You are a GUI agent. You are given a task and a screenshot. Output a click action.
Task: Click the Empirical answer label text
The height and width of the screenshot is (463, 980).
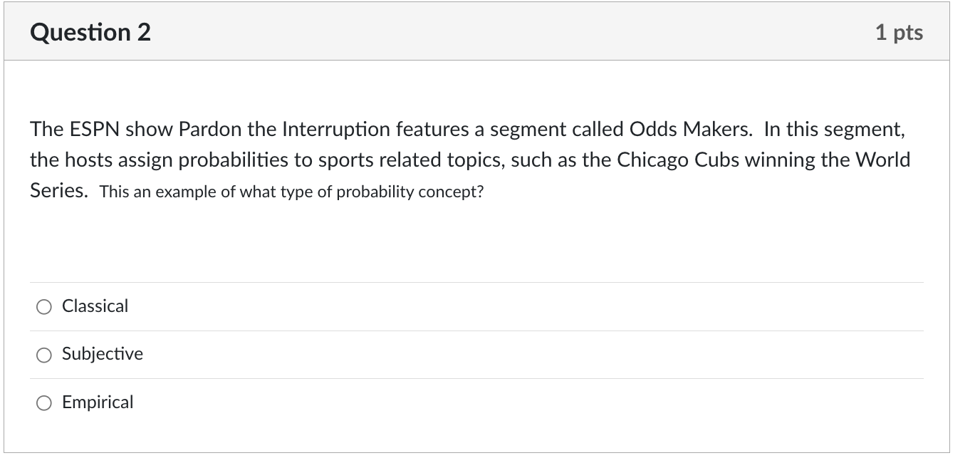pyautogui.click(x=98, y=402)
